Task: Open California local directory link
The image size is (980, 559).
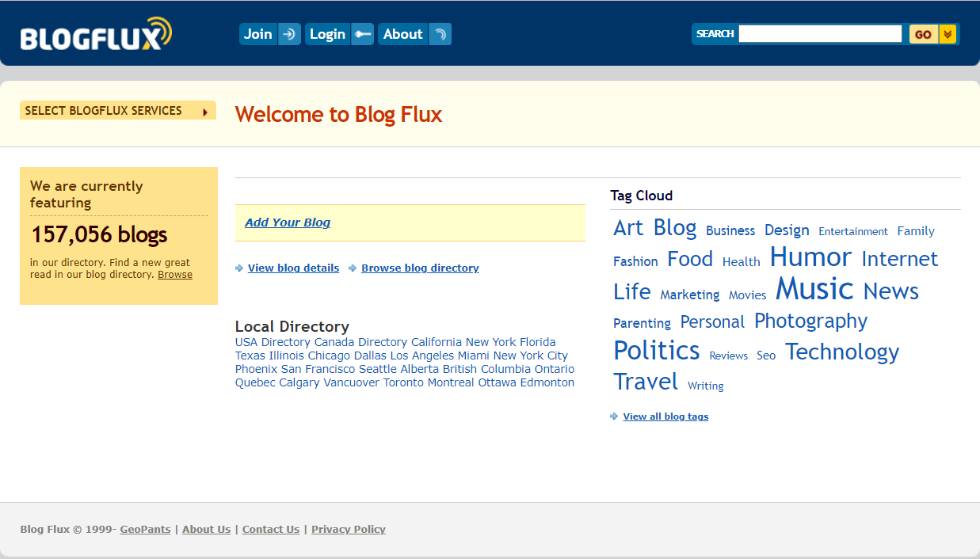Action: coord(437,342)
